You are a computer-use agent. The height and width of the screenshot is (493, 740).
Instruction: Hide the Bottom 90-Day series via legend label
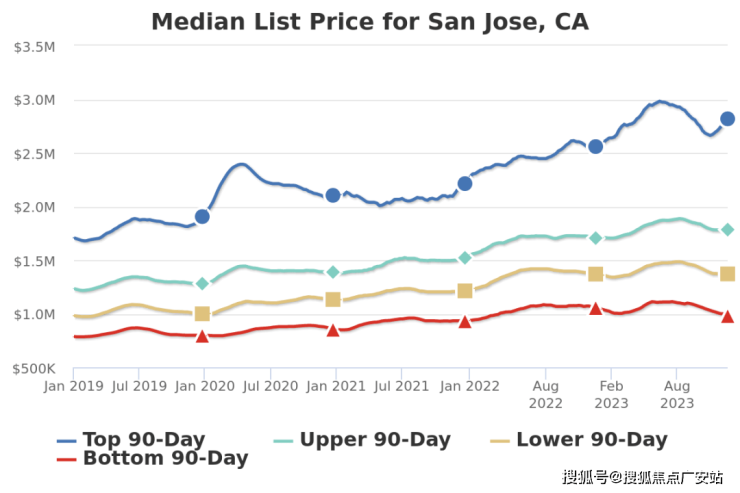[x=165, y=459]
